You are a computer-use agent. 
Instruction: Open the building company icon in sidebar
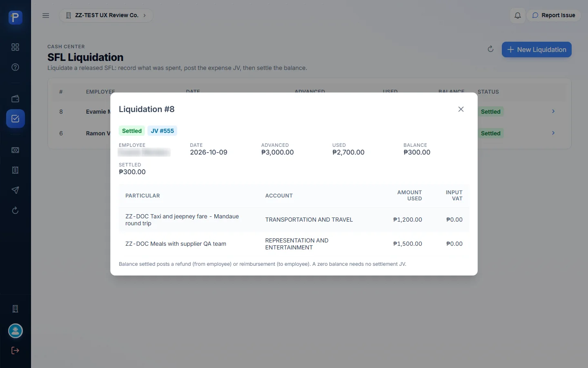[x=15, y=309]
